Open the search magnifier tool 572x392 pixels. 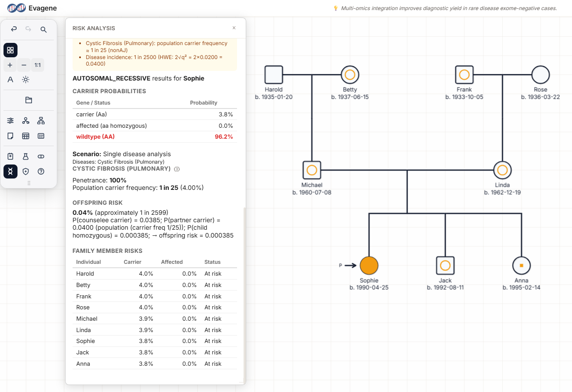[x=43, y=29]
